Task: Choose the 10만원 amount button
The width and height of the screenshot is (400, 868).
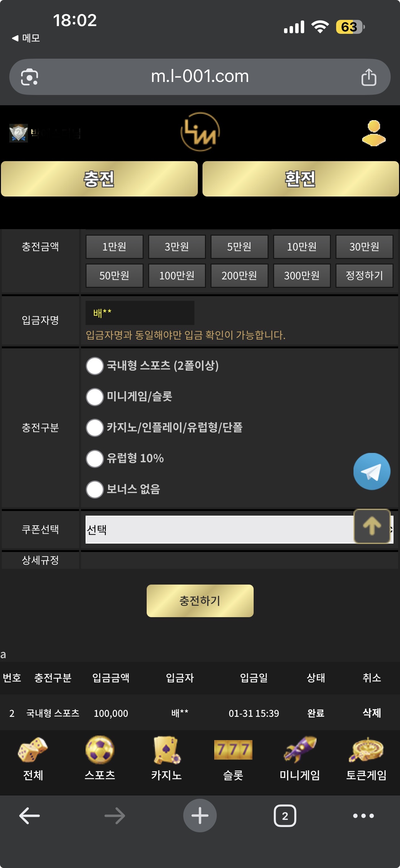Action: 302,247
